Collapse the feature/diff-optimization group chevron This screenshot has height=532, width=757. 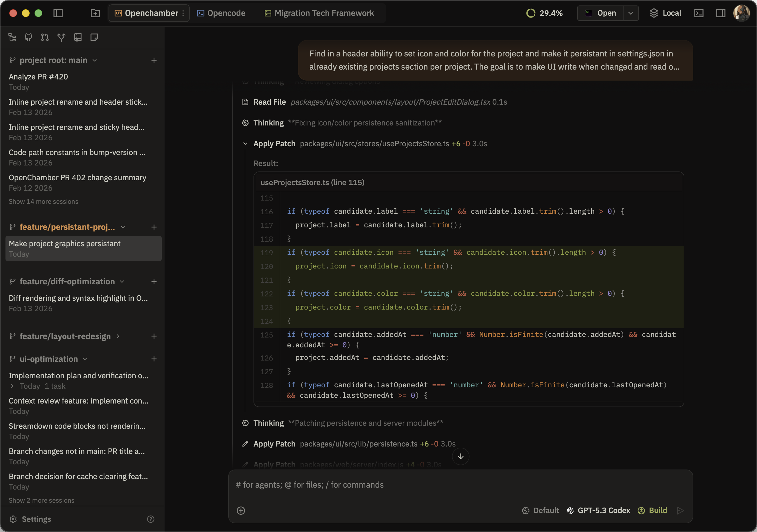122,282
